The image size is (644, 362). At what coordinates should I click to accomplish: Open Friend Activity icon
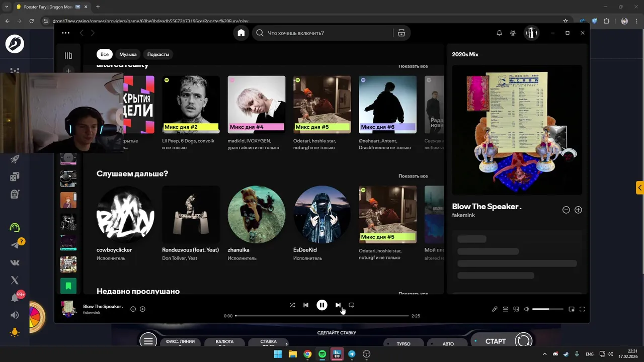pos(513,33)
